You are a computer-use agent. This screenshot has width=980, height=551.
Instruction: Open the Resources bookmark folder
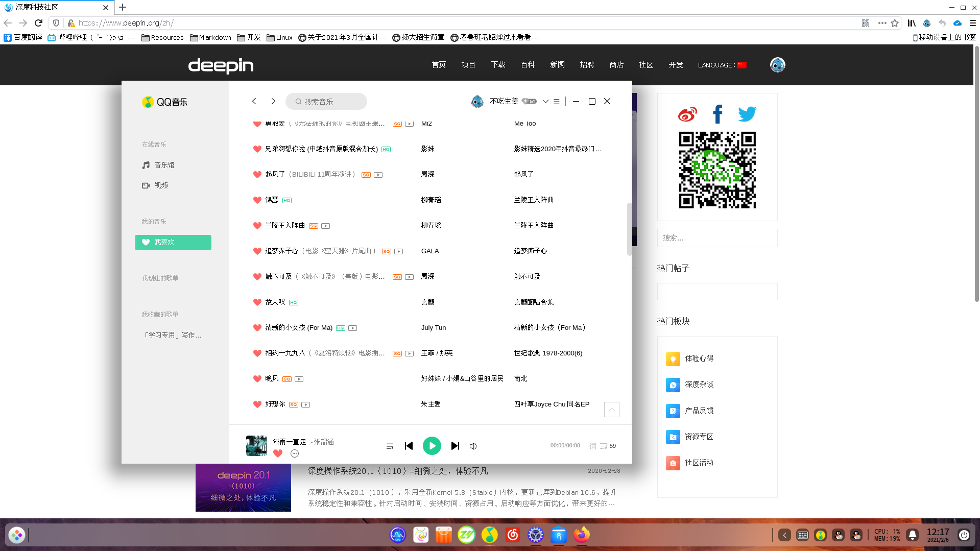coord(162,37)
